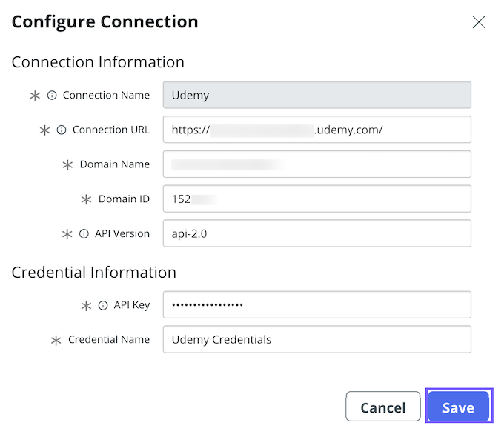Image resolution: width=504 pixels, height=437 pixels.
Task: Click info icon beside Connection Name
Action: (52, 95)
